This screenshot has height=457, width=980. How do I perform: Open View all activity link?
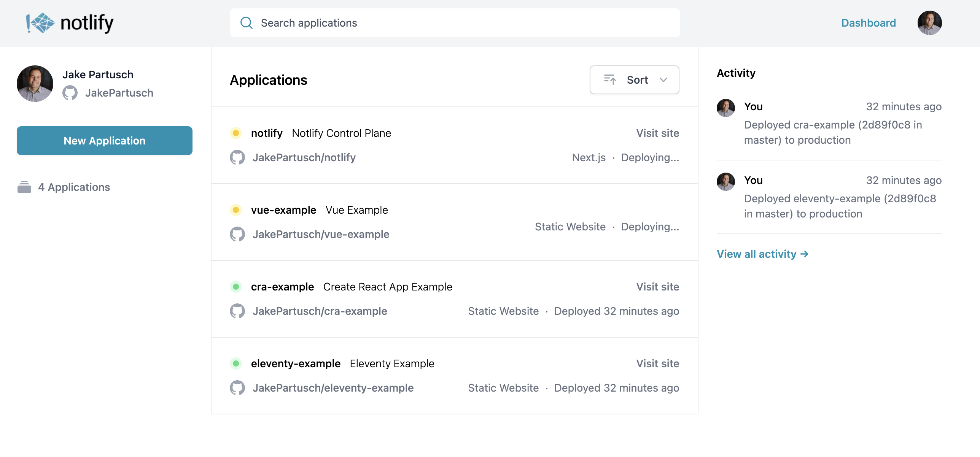pos(762,254)
